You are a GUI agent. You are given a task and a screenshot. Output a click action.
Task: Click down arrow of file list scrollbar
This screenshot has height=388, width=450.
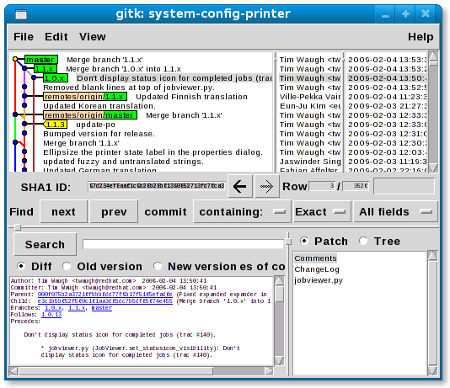click(432, 370)
